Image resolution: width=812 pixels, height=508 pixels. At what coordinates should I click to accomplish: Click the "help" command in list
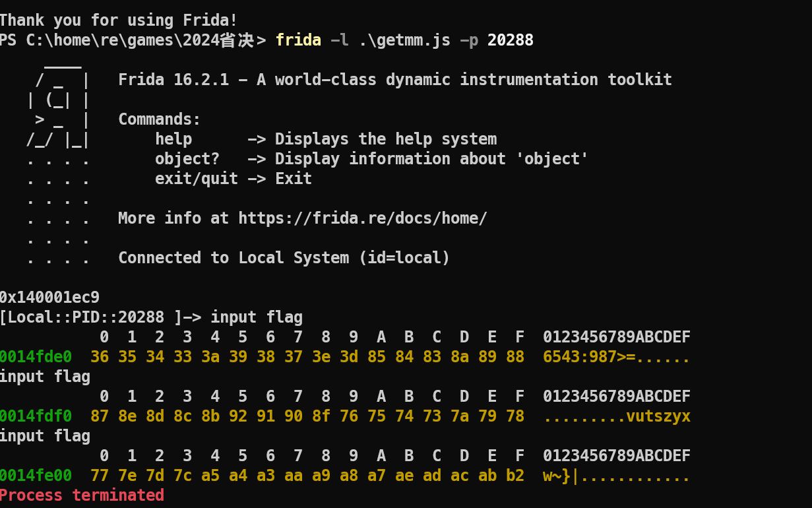[173, 139]
